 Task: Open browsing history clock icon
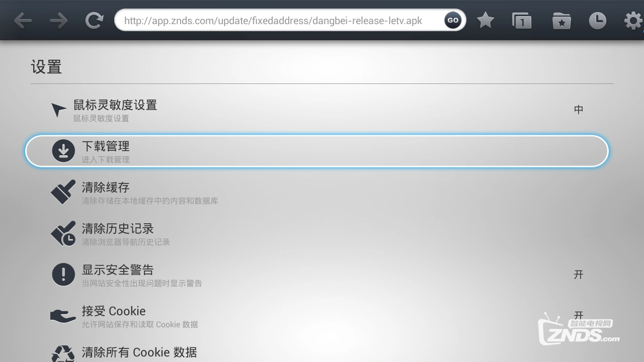tap(597, 21)
